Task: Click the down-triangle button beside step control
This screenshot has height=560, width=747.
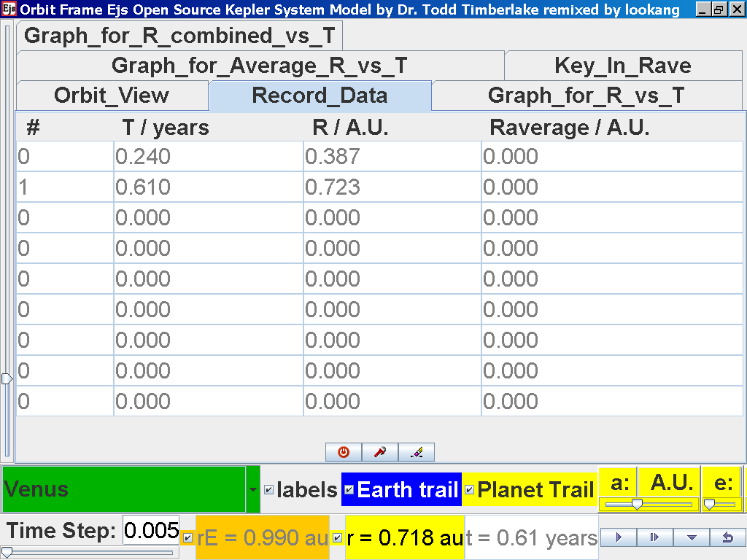Action: point(691,537)
